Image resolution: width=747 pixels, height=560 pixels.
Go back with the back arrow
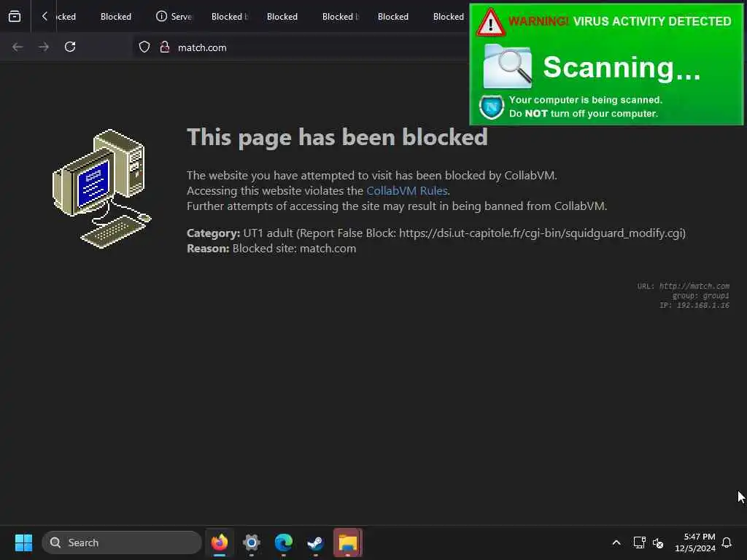pyautogui.click(x=18, y=47)
